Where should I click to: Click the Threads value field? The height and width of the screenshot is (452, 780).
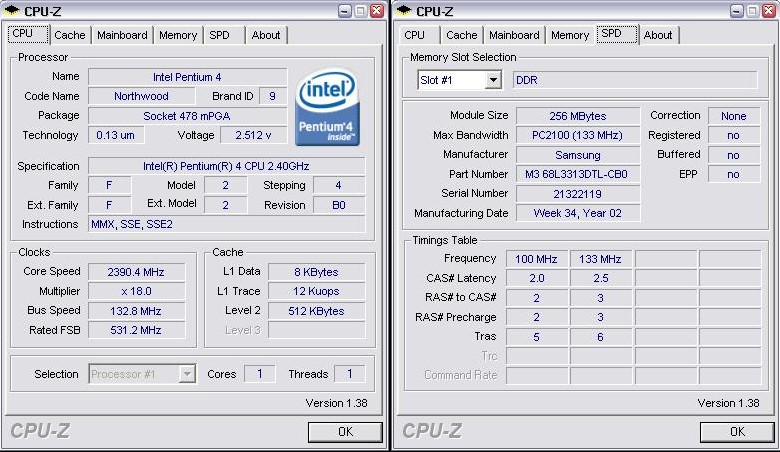(x=350, y=374)
